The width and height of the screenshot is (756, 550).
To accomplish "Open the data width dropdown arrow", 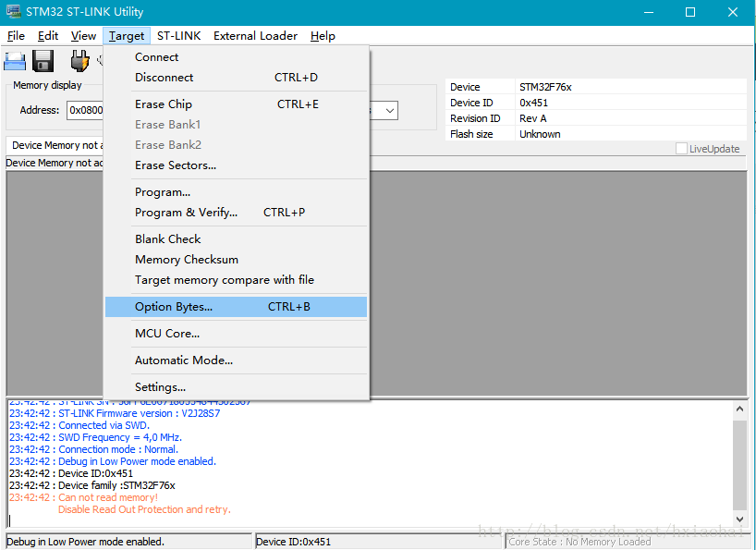I will tap(390, 110).
